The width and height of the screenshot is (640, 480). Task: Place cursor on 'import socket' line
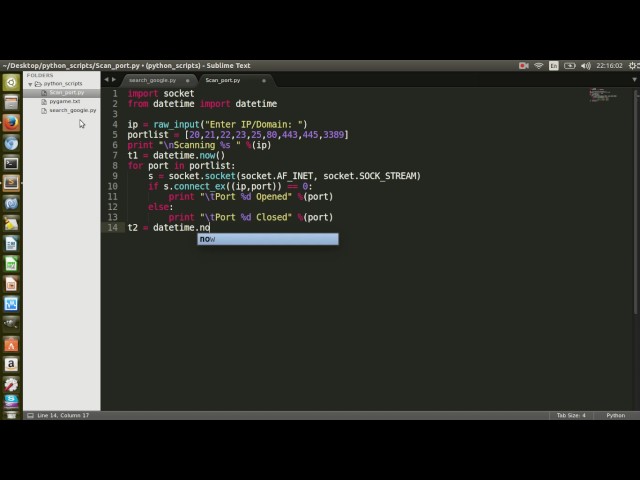[x=161, y=93]
